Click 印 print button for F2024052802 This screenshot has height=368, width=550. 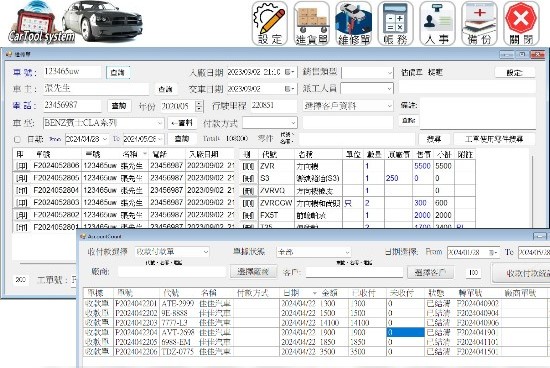pyautogui.click(x=21, y=215)
